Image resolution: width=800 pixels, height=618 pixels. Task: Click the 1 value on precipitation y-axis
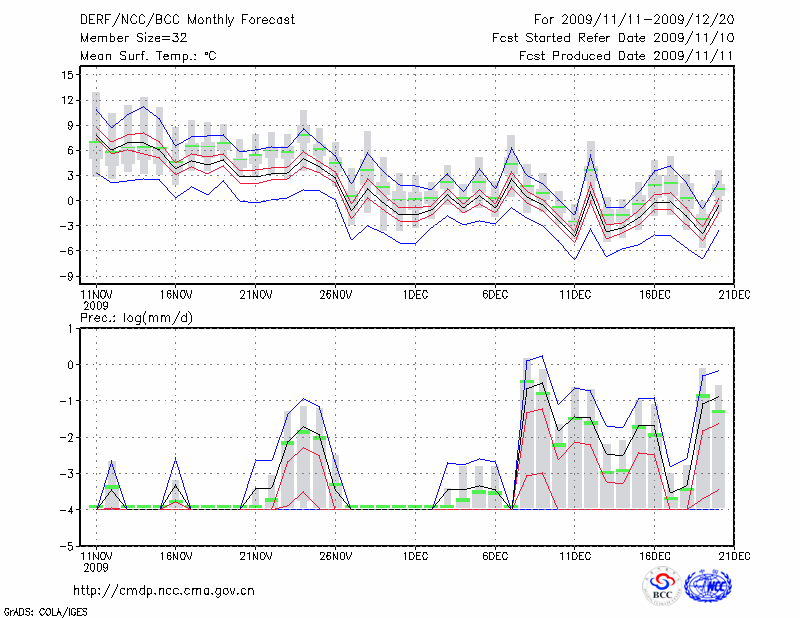pos(72,328)
